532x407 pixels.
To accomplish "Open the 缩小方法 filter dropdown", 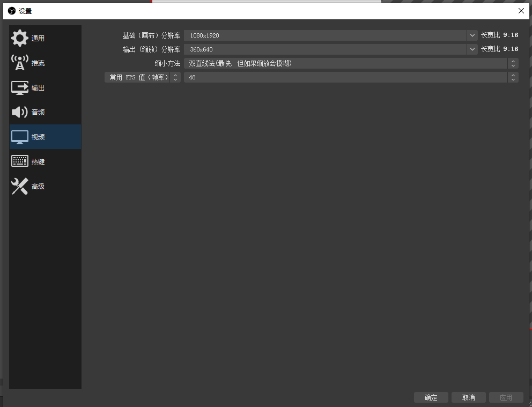I will [351, 63].
